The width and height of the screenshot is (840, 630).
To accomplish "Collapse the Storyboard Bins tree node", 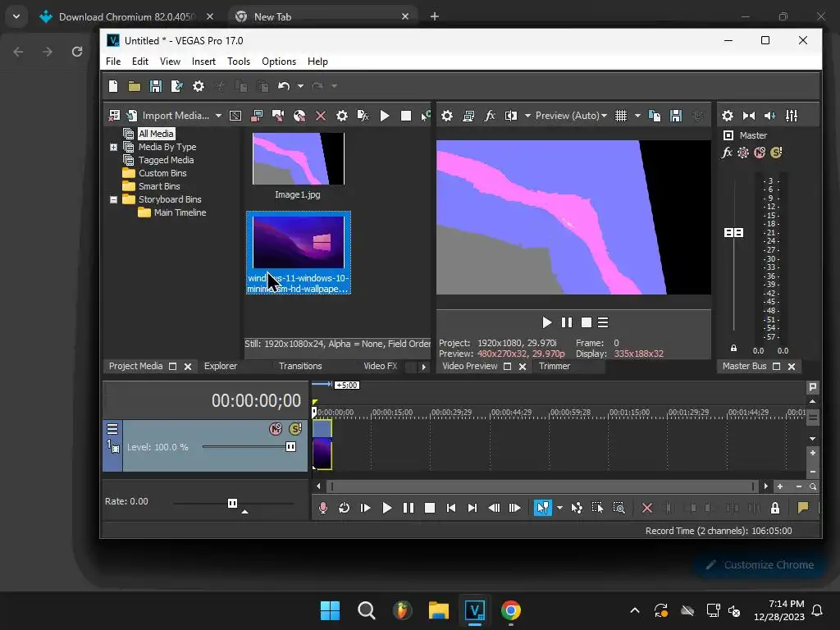I will tap(113, 199).
